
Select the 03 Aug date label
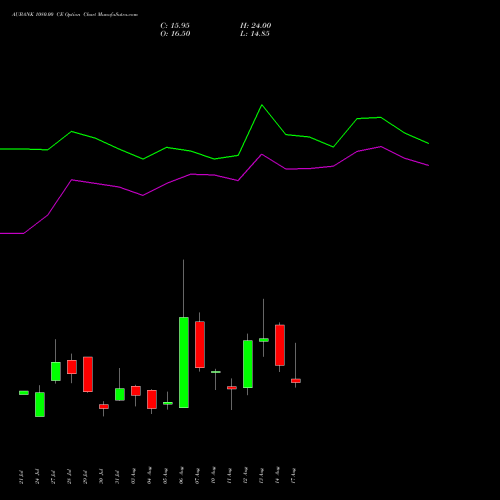(133, 475)
